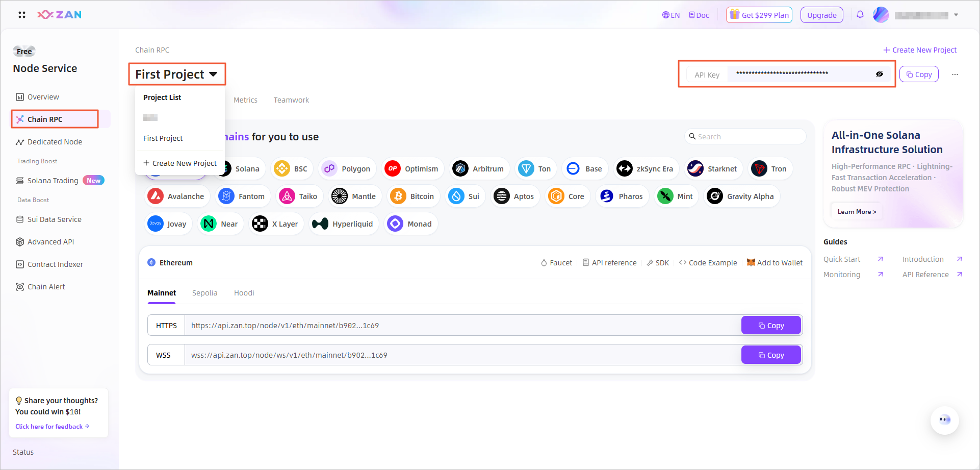The width and height of the screenshot is (980, 470).
Task: Click into the chain Search field
Action: click(745, 136)
